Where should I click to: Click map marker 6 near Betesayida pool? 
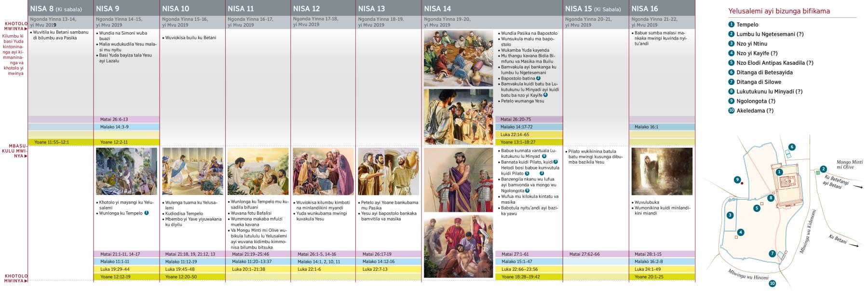[x=791, y=147]
